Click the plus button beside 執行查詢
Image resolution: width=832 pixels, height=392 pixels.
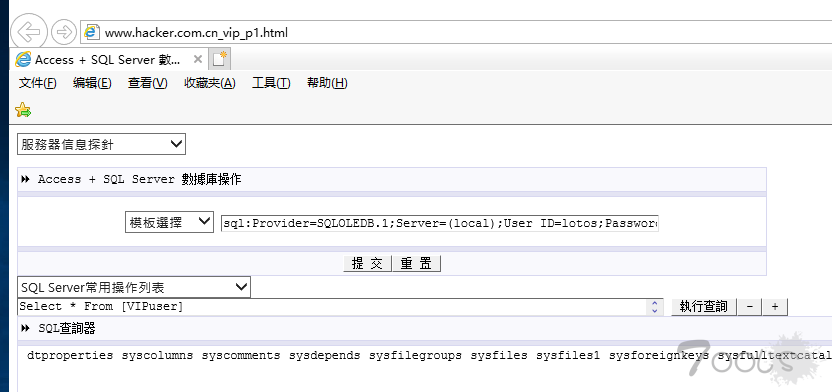[x=775, y=307]
